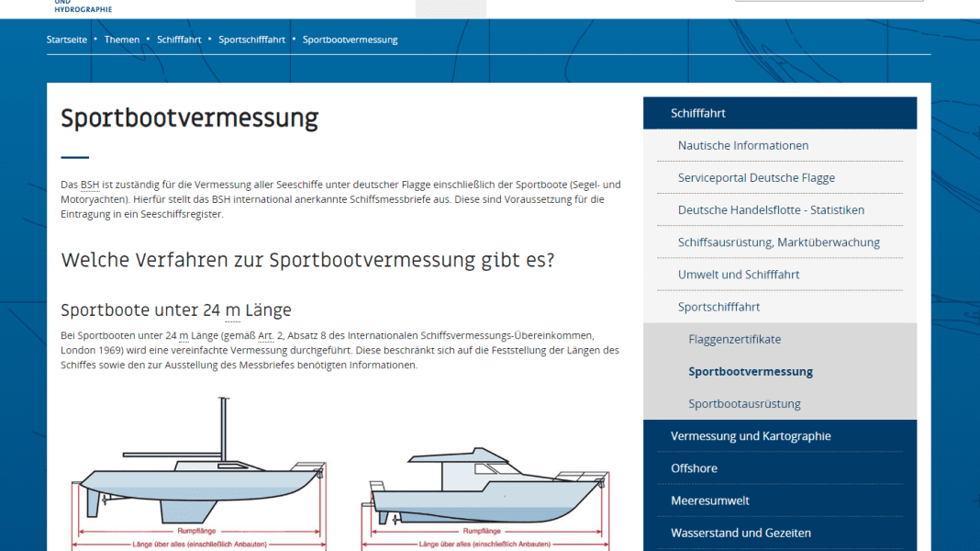The width and height of the screenshot is (980, 551).
Task: Click the Hydrographie logo at top left
Action: click(84, 6)
